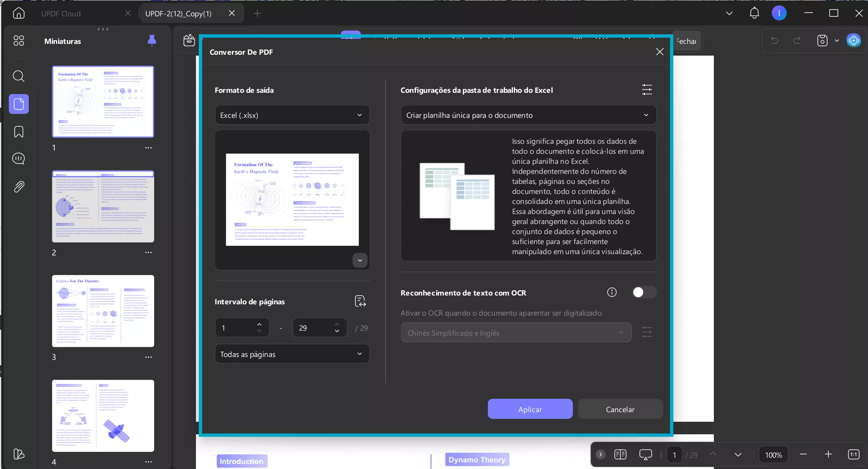Open the attachments paperclip panel
The image size is (868, 469).
18,186
